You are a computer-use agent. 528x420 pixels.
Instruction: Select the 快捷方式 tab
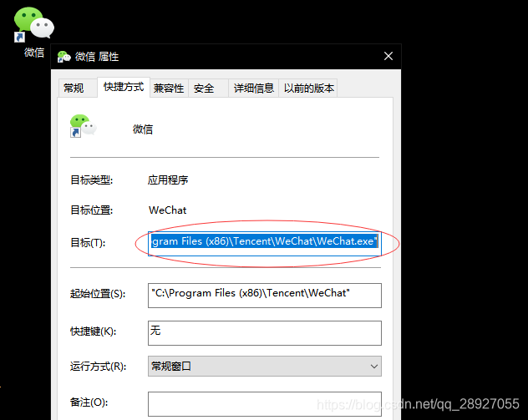(x=124, y=87)
